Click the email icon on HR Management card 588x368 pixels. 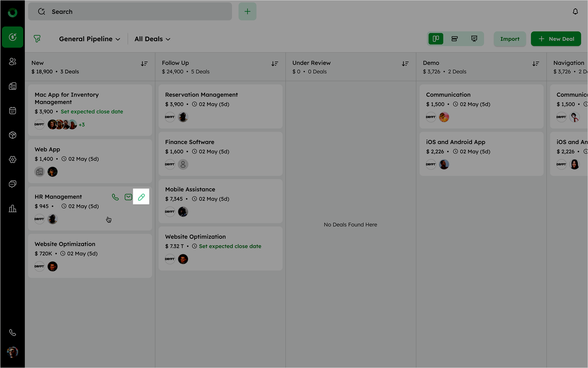click(x=128, y=197)
